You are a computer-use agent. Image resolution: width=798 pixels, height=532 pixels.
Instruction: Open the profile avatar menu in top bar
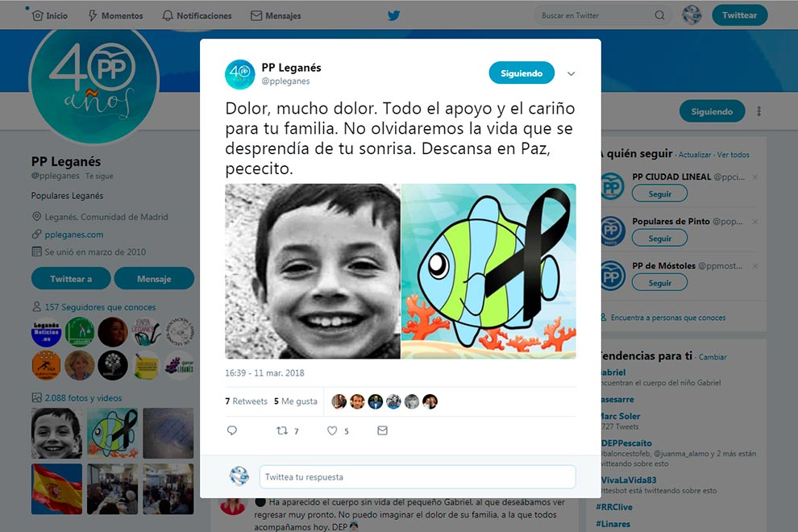(x=692, y=15)
